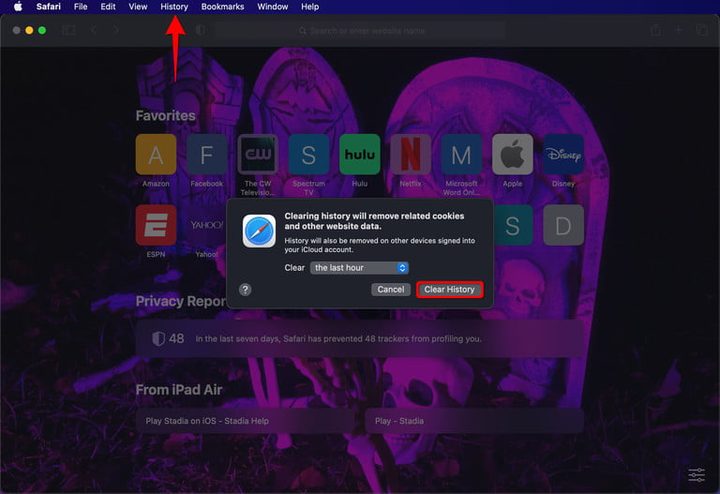Open the Privacy Report tracker summary
This screenshot has width=720, height=494.
360,339
